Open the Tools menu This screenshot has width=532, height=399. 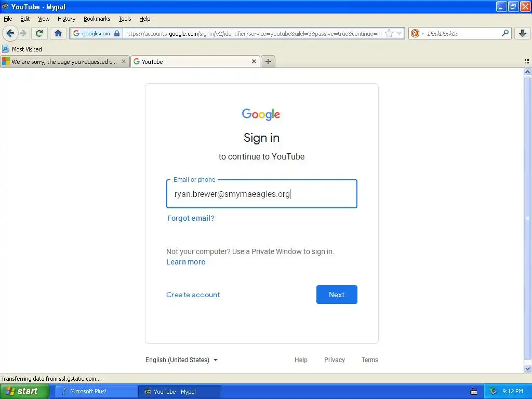(125, 19)
